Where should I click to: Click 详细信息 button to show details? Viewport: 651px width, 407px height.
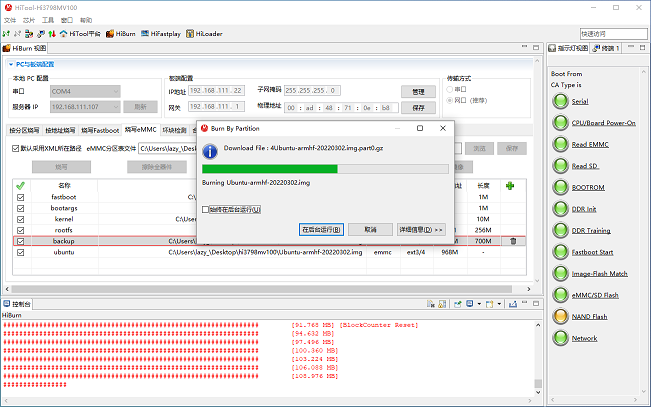point(420,229)
